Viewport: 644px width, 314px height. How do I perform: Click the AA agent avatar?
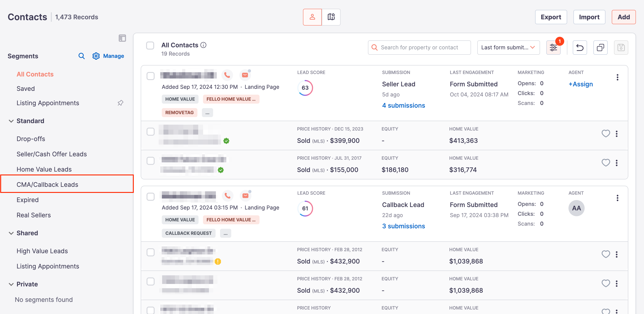coord(576,208)
